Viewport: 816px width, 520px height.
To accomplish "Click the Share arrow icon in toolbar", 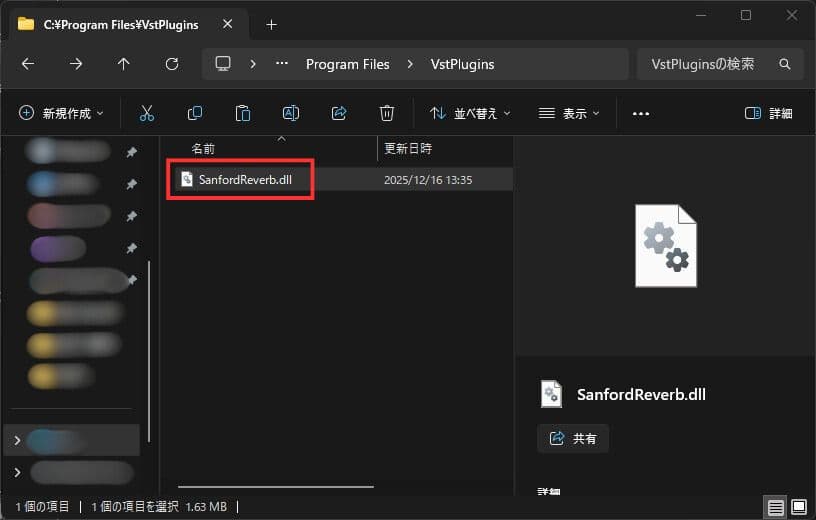I will coord(338,113).
